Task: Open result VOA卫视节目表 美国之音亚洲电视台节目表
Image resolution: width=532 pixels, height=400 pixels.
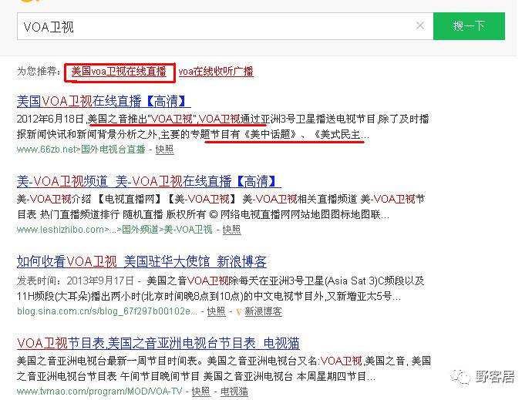Action: [x=158, y=343]
